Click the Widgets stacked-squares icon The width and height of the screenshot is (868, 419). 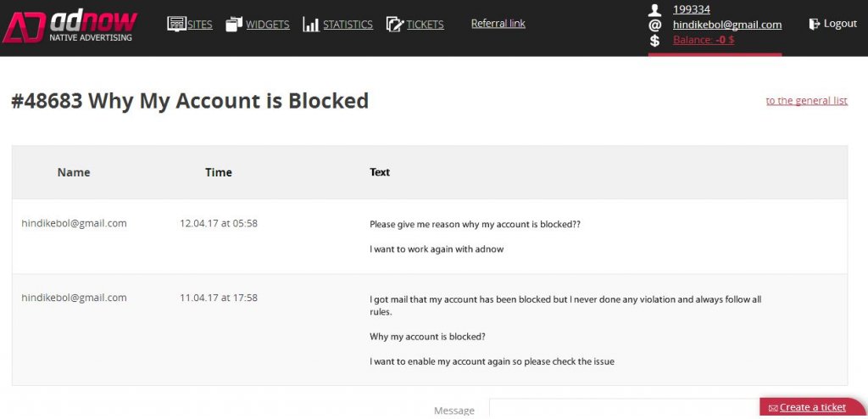234,24
